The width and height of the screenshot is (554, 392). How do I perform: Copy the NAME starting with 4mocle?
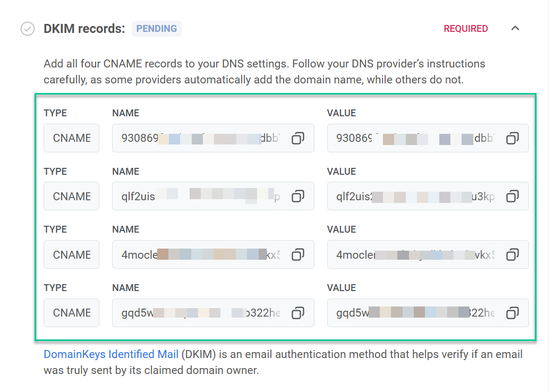pos(298,255)
